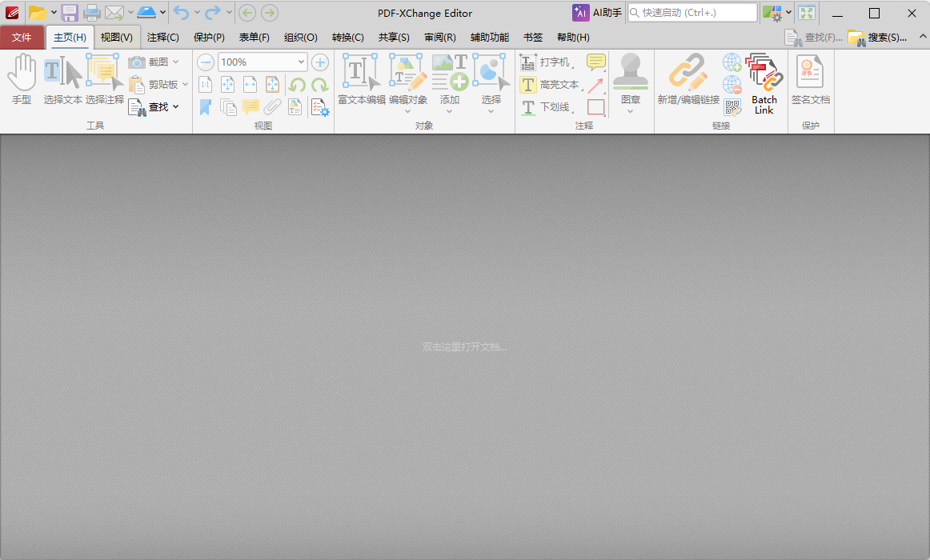Open the content pane icon
This screenshot has height=560, width=930.
click(x=295, y=107)
